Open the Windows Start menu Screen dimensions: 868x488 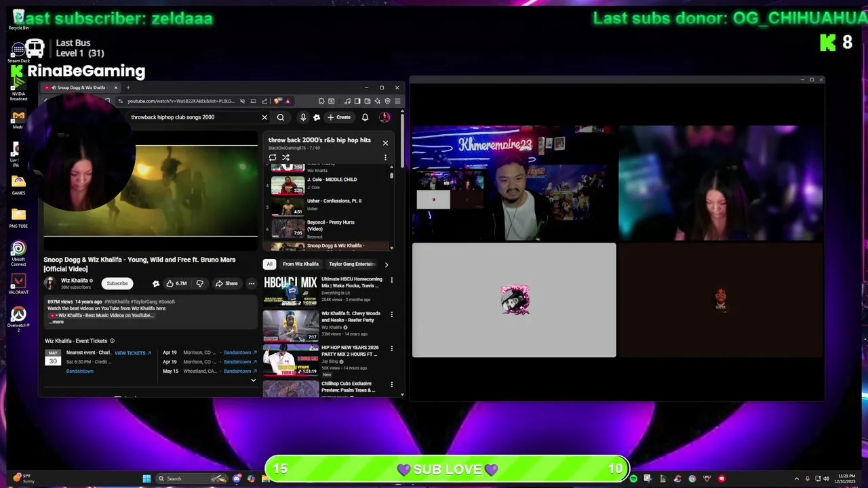[x=146, y=479]
